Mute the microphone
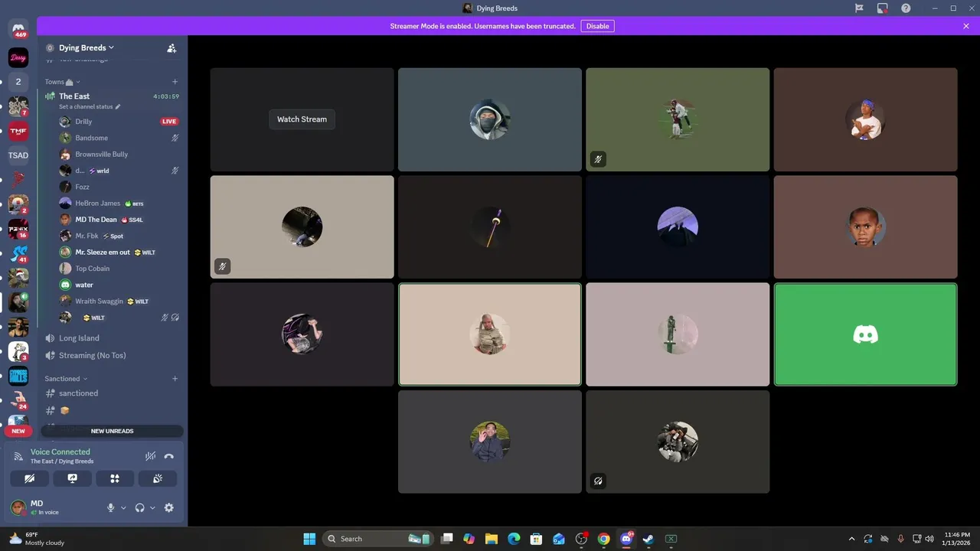The width and height of the screenshot is (980, 551). [111, 507]
